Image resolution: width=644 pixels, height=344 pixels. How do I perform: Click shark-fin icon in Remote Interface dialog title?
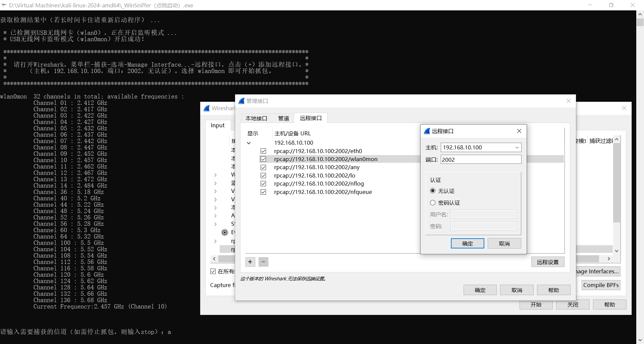point(427,131)
